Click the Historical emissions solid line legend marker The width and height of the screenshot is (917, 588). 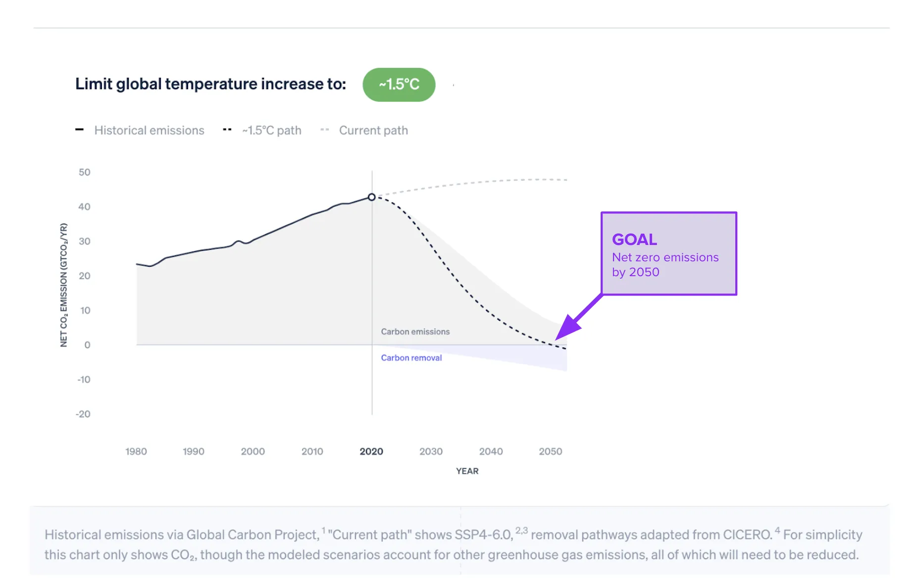[x=79, y=130]
